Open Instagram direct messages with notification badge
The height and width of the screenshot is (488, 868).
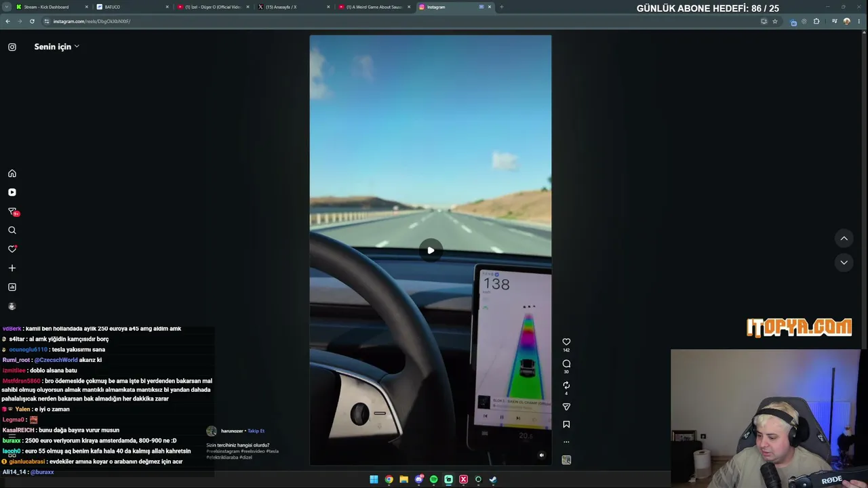coord(13,212)
